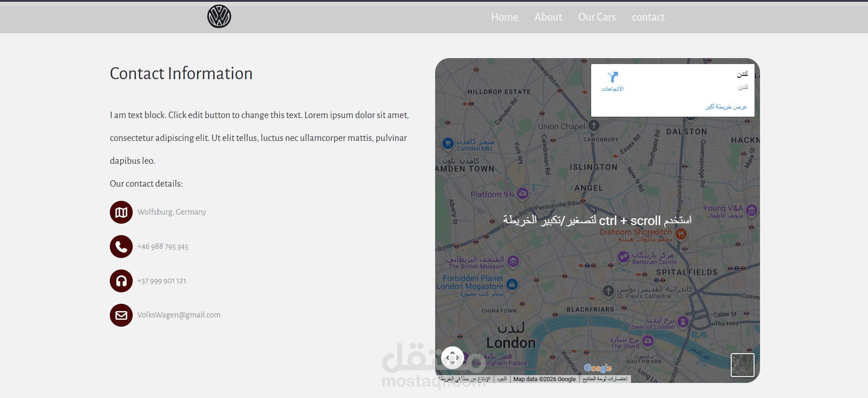Click the Union Chapel church marker

[594, 125]
